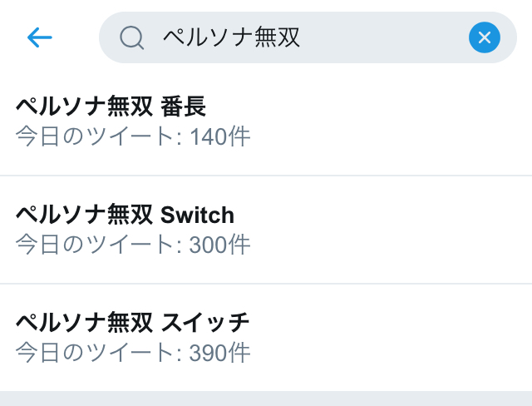Click the word Switch in the second suggestion
Viewport: 532px width, 406px height.
[x=197, y=215]
